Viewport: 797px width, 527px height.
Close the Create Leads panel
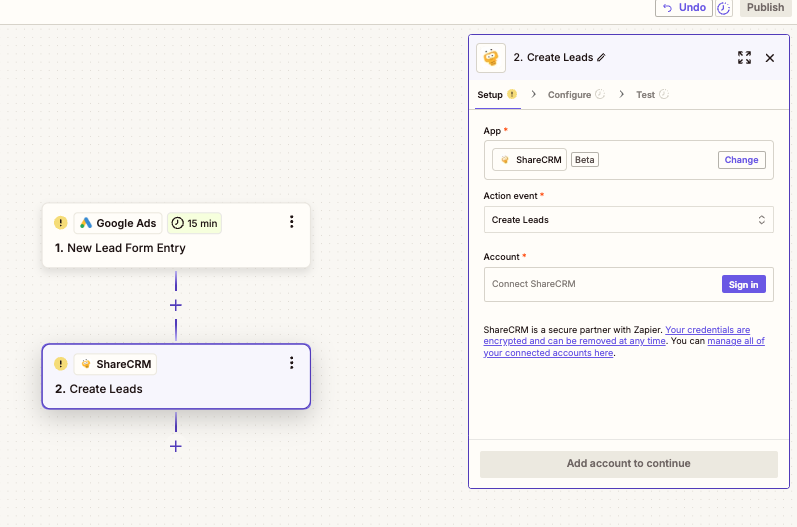[x=770, y=58]
